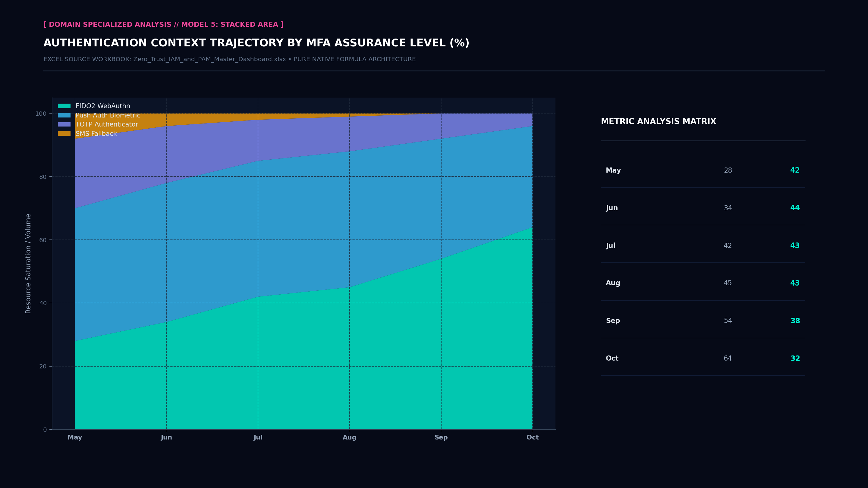Select the TOTP Authenticator legend label
This screenshot has width=868, height=488.
click(107, 124)
